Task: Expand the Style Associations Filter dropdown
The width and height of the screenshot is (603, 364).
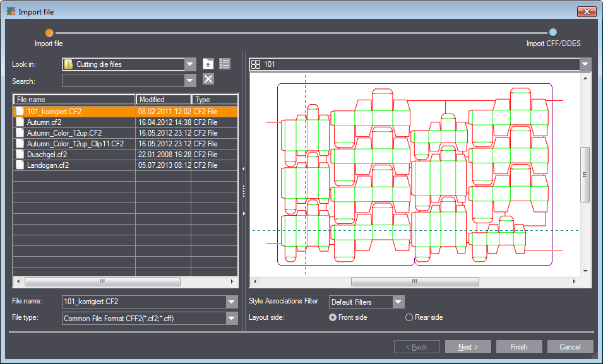Action: click(x=398, y=302)
